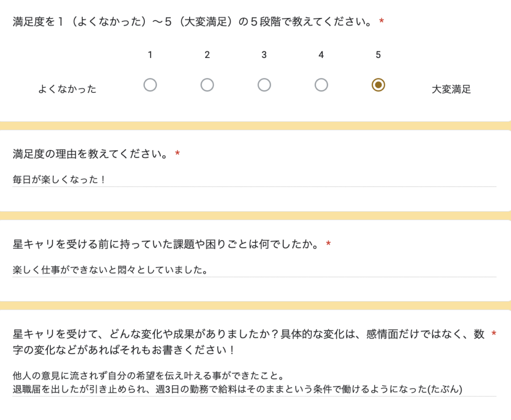Click the number 5 column label
511x420 pixels.
pyautogui.click(x=378, y=55)
